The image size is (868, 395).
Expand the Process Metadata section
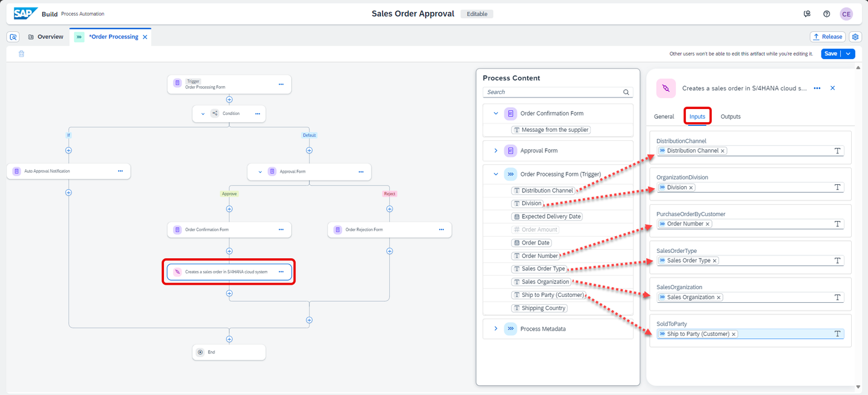pyautogui.click(x=495, y=329)
